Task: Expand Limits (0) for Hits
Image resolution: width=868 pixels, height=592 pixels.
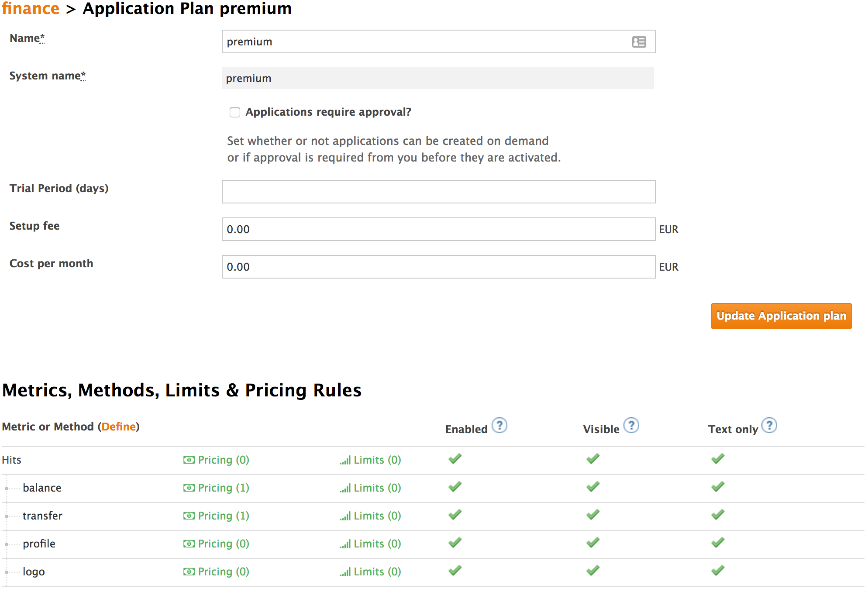Action: click(371, 460)
